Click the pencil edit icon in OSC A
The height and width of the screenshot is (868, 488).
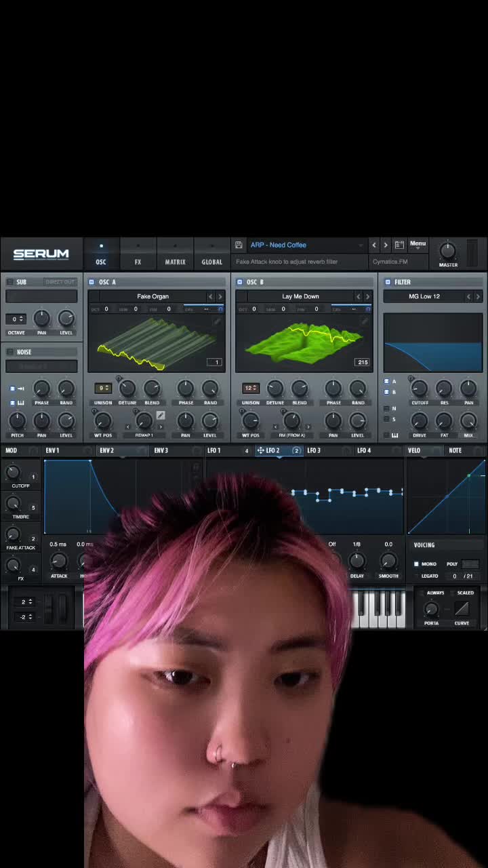point(161,416)
